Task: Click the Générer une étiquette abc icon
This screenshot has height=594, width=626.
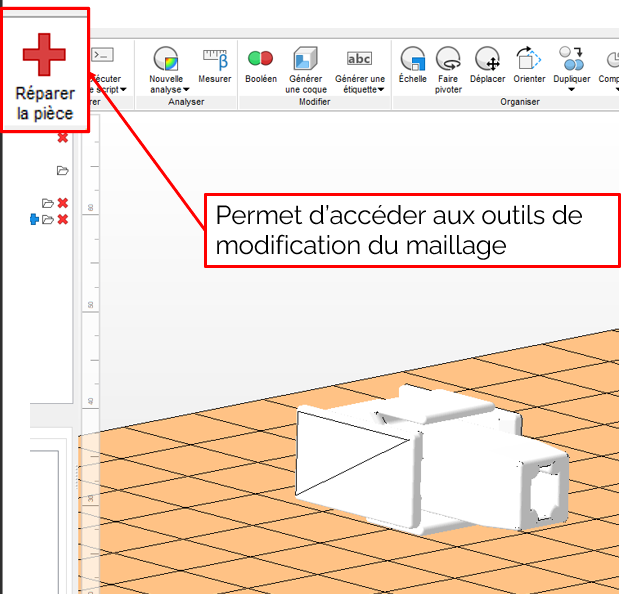Action: click(x=359, y=58)
